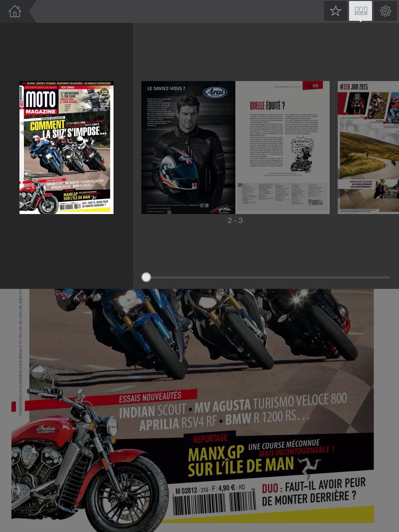399x532 pixels.
Task: Click the '2 - 3' page number label
Action: click(235, 221)
